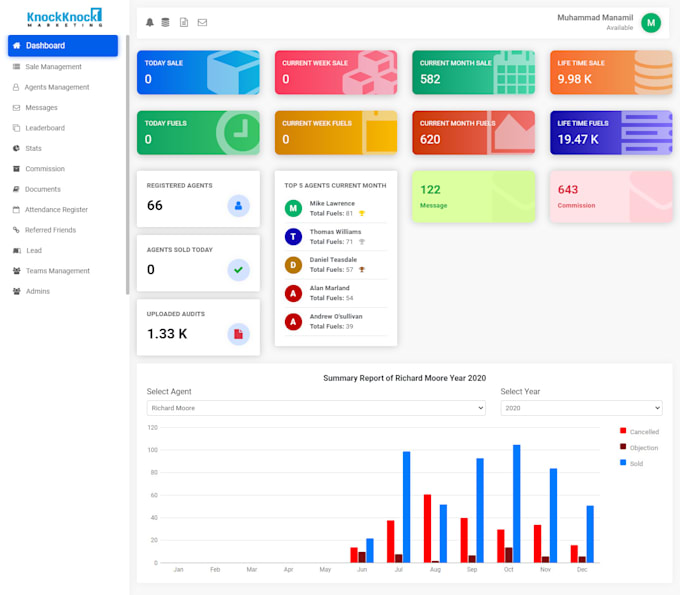Click the red Cancelled bar for Aug
The width and height of the screenshot is (680, 595).
[427, 529]
